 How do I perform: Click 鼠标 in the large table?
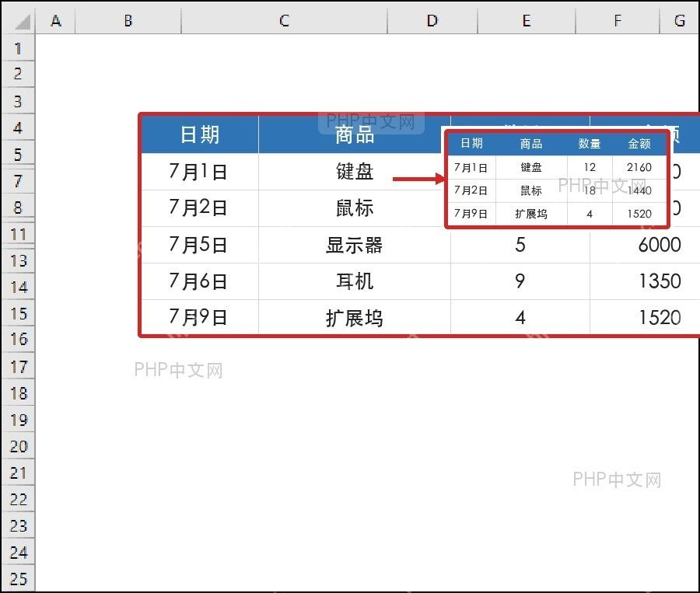click(355, 208)
